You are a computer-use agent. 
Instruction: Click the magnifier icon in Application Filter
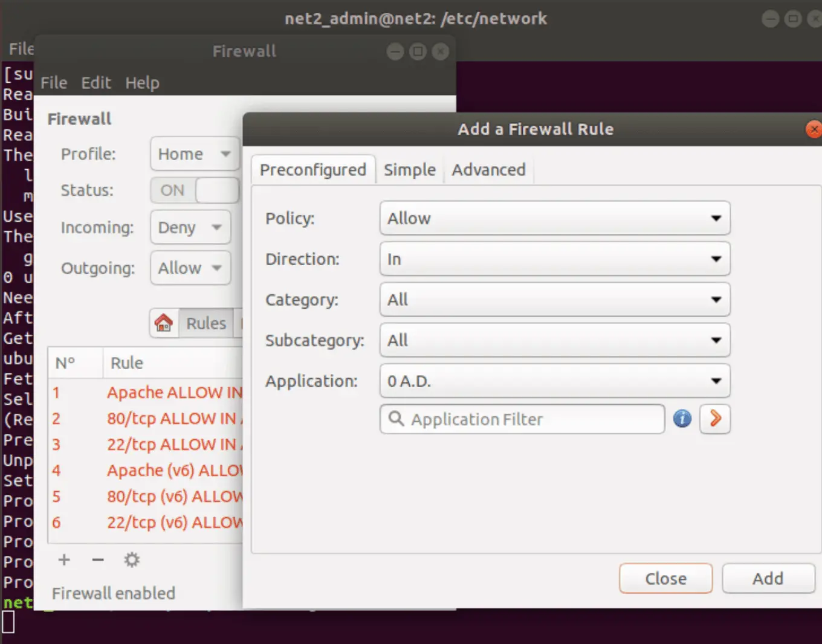pyautogui.click(x=396, y=419)
